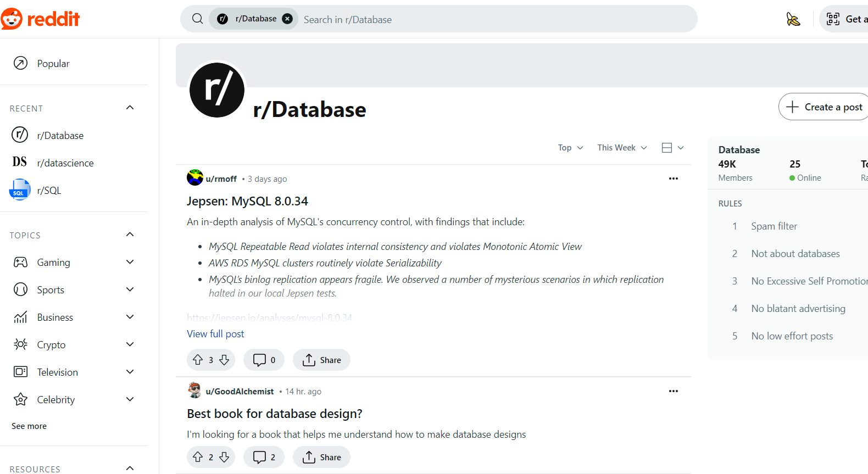The height and width of the screenshot is (474, 868).
Task: Click Create a post button
Action: tap(824, 107)
